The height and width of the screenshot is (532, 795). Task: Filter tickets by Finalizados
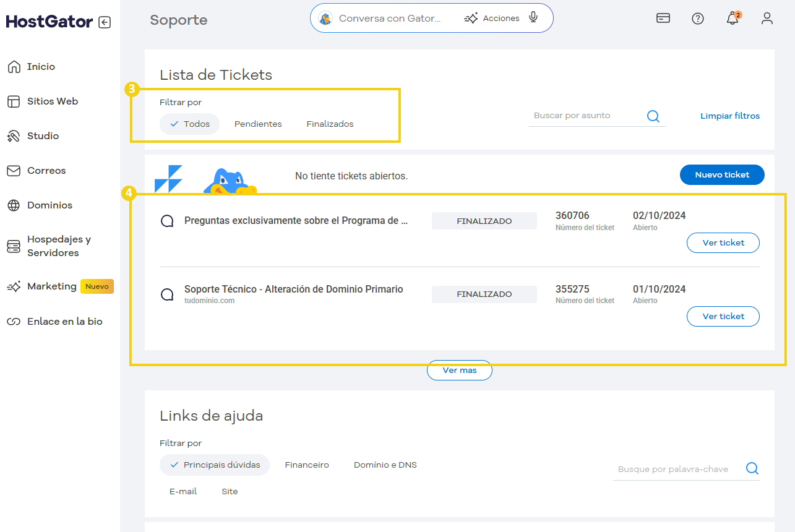tap(330, 124)
